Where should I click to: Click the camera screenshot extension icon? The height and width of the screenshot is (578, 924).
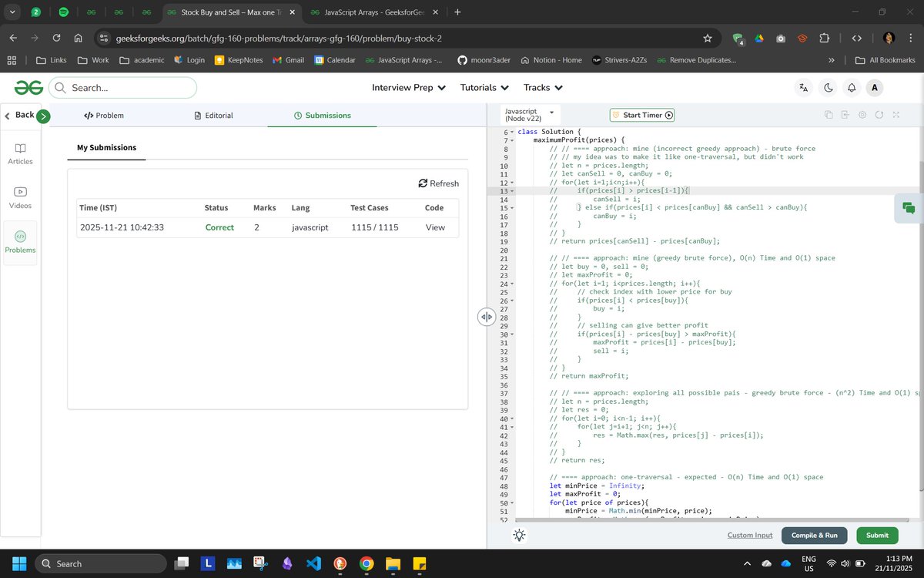coord(781,38)
